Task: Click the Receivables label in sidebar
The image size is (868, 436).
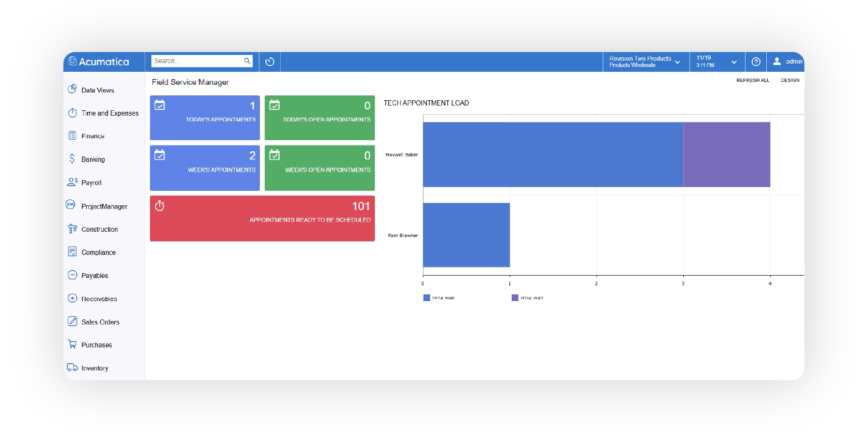Action: (x=99, y=299)
